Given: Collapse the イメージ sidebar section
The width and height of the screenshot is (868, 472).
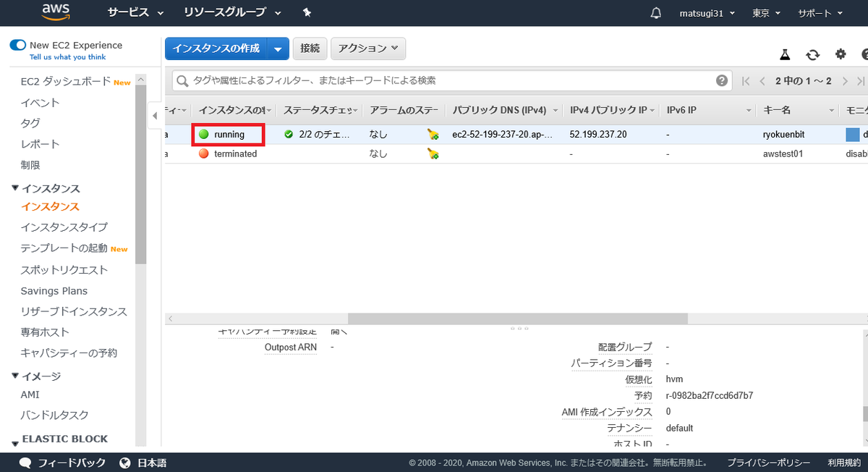Looking at the screenshot, I should click(x=15, y=376).
